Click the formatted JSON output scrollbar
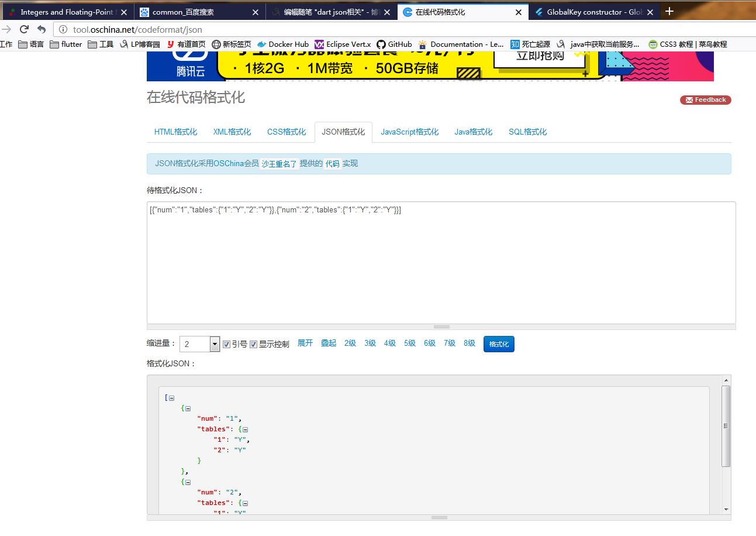 [726, 426]
